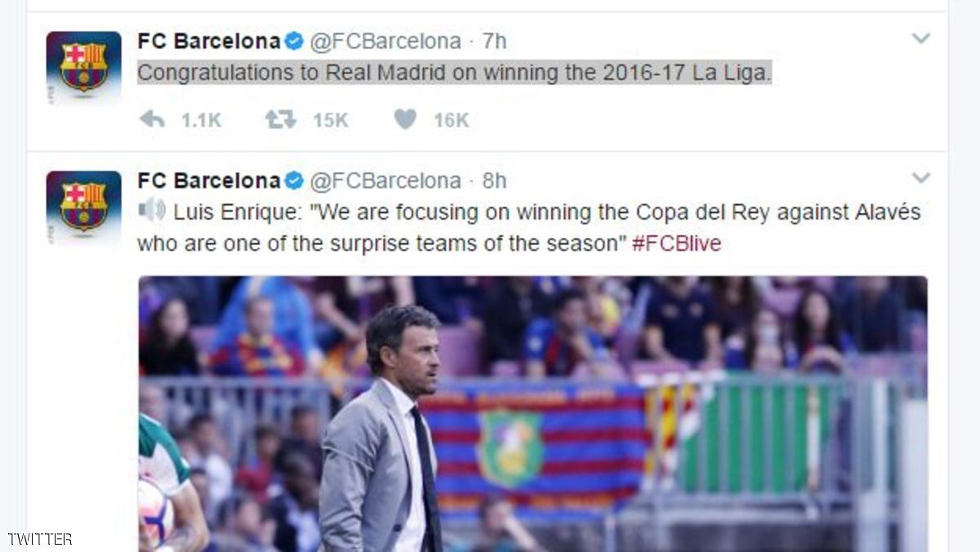Click @FCBarcelona handle on the 7h tweet

point(385,41)
